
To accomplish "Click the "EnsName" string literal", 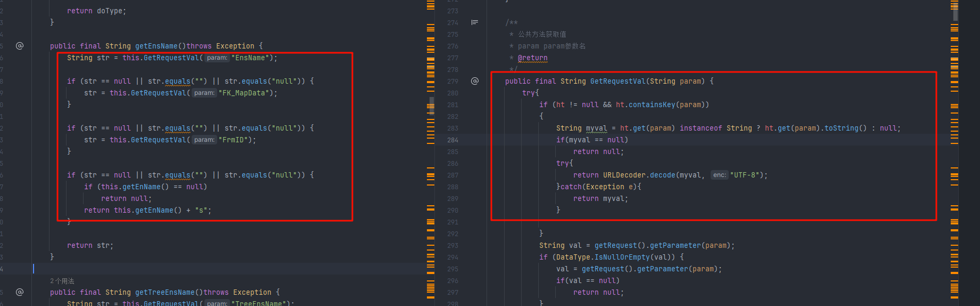I will coord(250,58).
